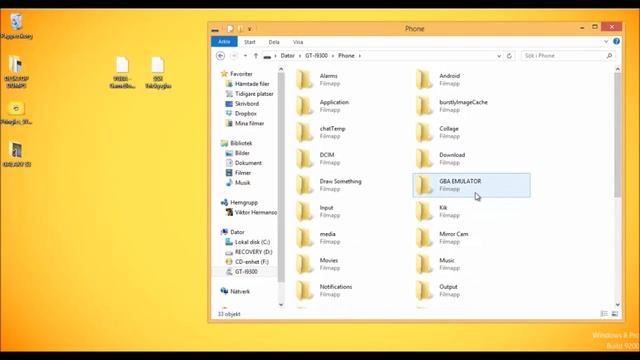The width and height of the screenshot is (640, 360).
Task: Open Filmer library
Action: tap(242, 173)
